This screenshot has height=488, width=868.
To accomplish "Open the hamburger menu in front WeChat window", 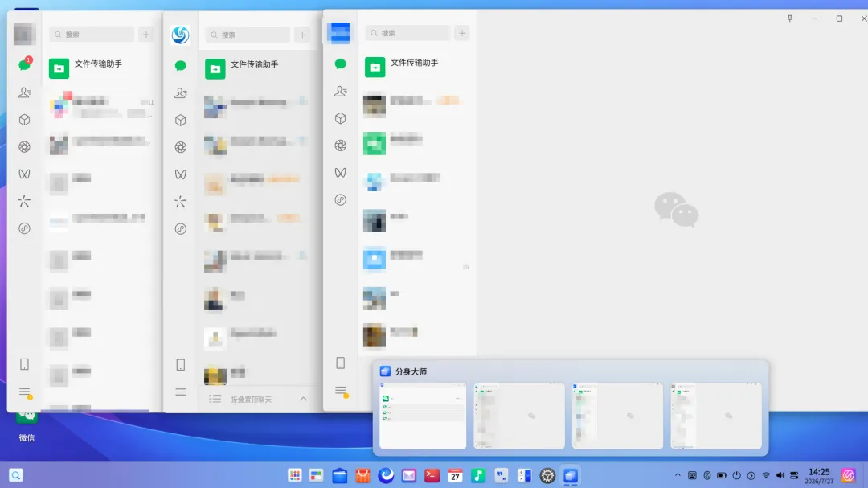I will click(341, 391).
